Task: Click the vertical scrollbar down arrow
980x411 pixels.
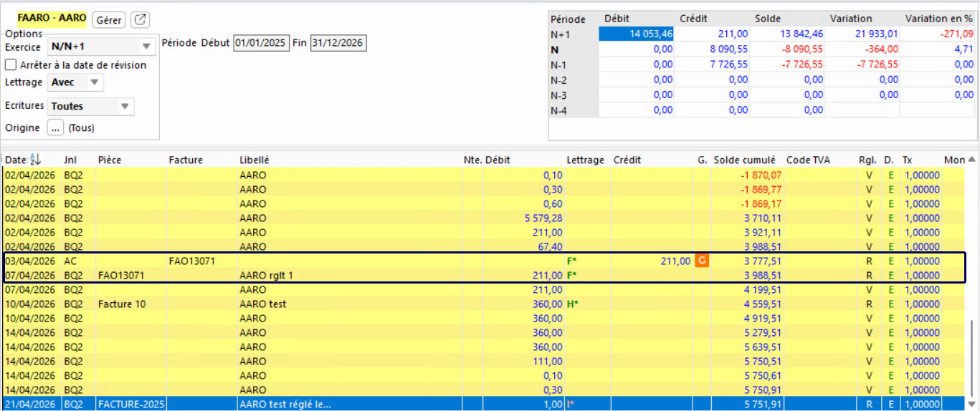Action: tap(972, 405)
